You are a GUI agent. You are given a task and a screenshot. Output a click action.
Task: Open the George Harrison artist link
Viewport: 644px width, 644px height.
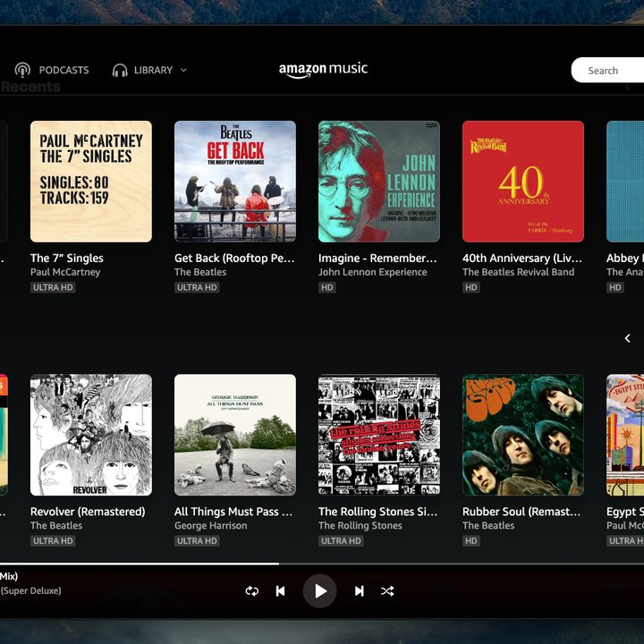pos(211,526)
